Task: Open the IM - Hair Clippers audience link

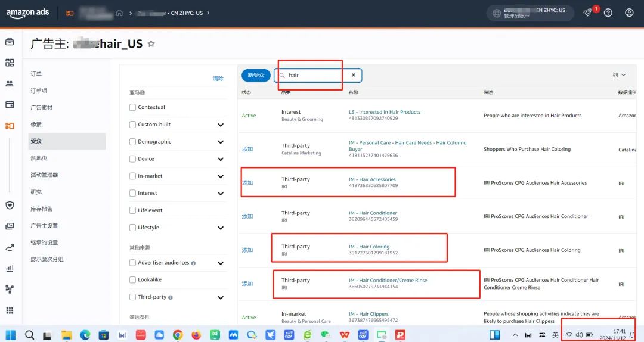Action: point(369,314)
